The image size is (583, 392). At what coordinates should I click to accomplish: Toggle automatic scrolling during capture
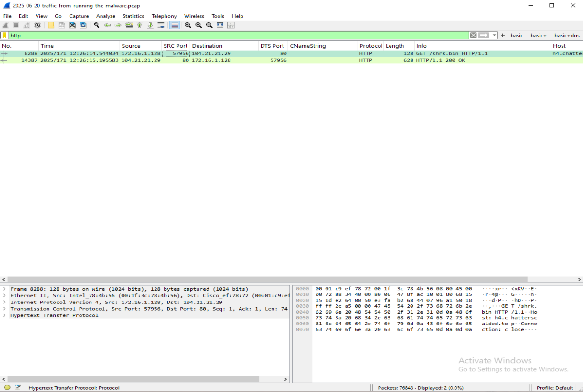(x=161, y=25)
